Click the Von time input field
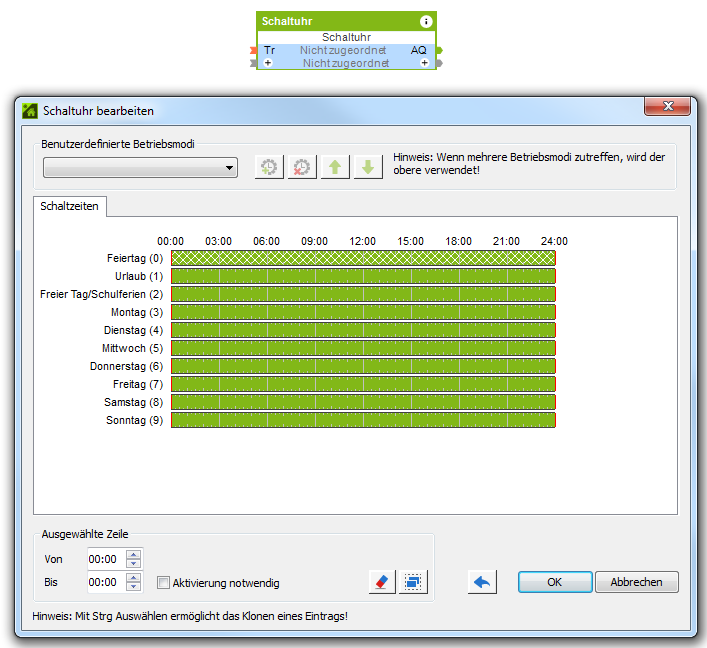 (106, 559)
